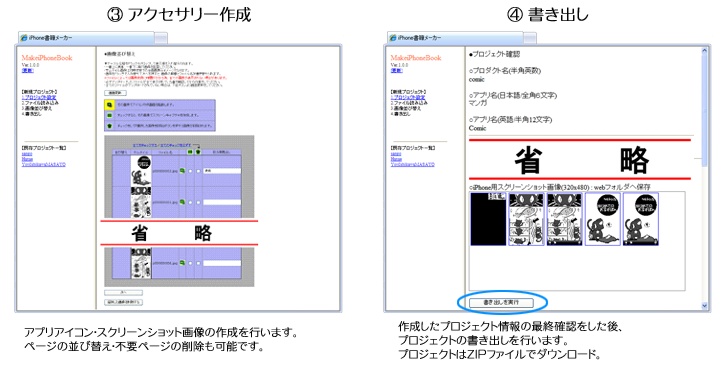
Task: Click the third manga screenshot thumbnail
Action: 564,219
